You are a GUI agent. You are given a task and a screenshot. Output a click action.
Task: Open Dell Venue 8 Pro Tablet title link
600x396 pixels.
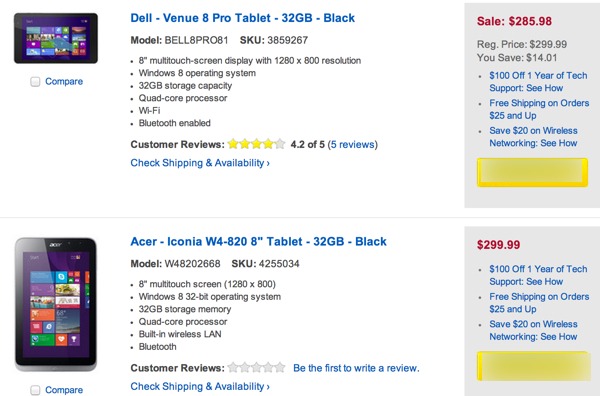point(243,18)
